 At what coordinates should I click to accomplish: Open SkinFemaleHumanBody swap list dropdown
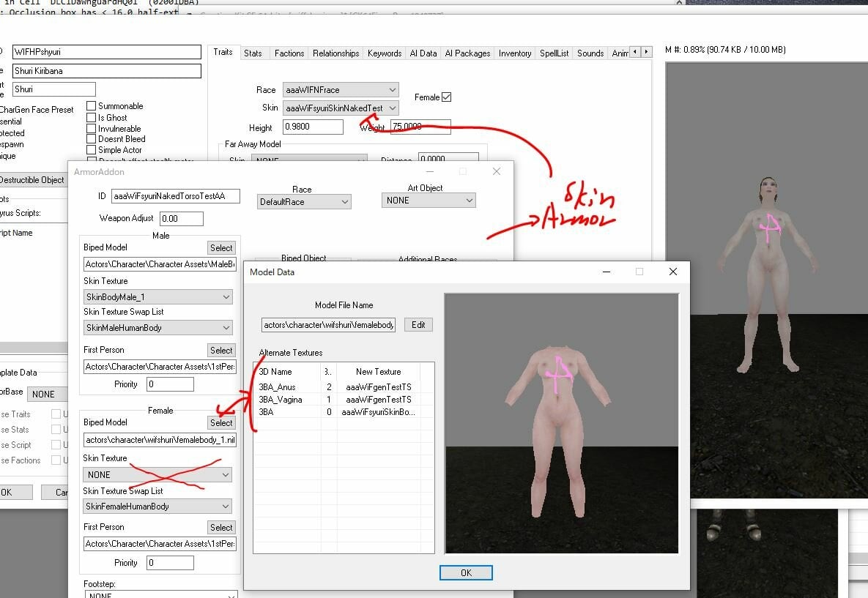click(x=157, y=507)
